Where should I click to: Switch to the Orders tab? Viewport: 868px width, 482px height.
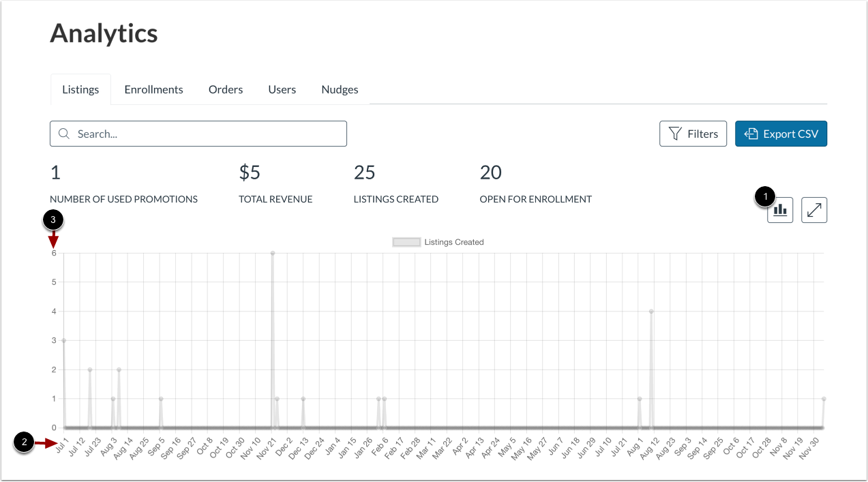[225, 89]
